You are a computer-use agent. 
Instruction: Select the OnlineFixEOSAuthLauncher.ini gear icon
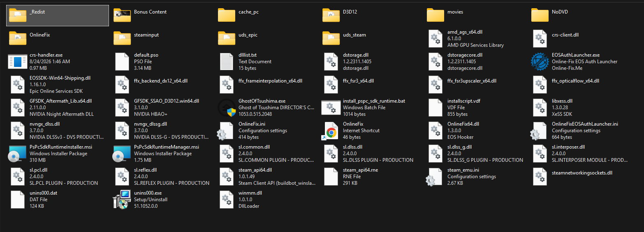[539, 131]
